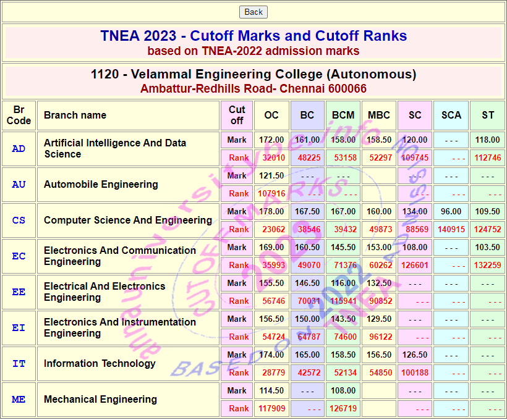507x420 pixels.
Task: Click Mechanical Engineering branch name cell
Action: tap(101, 400)
